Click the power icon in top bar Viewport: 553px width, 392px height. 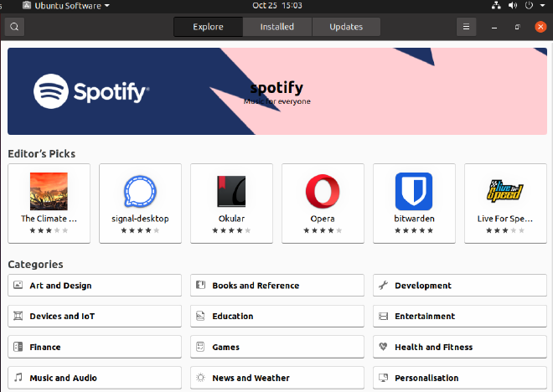tap(529, 5)
